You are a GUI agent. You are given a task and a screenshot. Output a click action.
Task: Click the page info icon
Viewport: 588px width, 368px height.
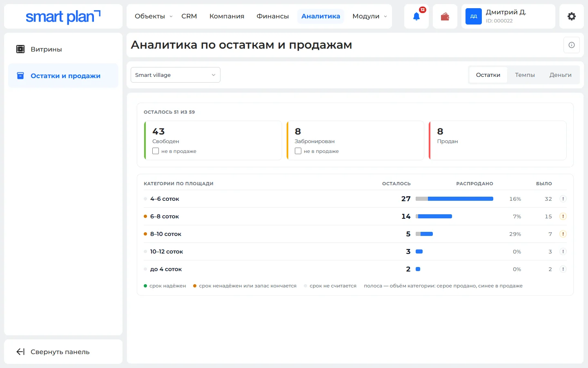(572, 45)
